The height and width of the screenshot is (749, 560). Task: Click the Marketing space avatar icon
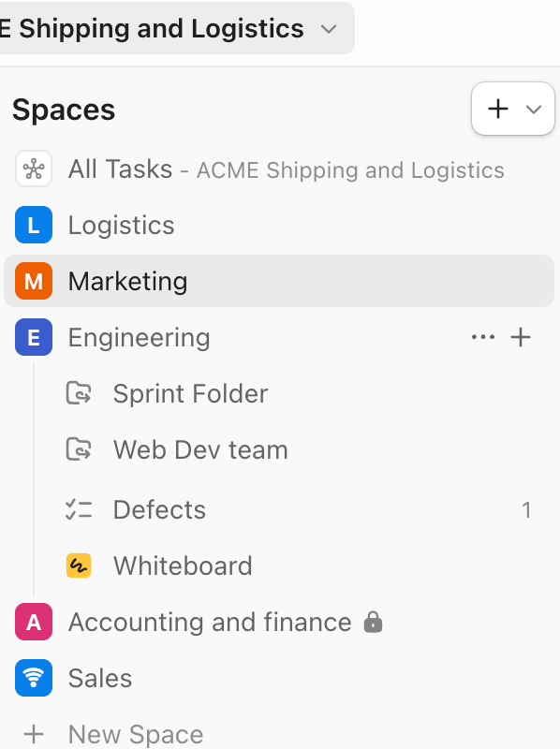point(34,281)
